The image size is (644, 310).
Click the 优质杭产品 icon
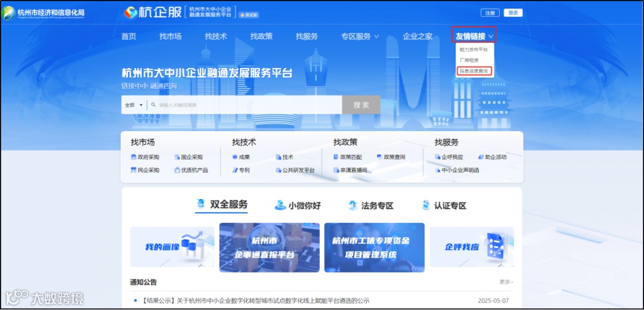coord(178,170)
